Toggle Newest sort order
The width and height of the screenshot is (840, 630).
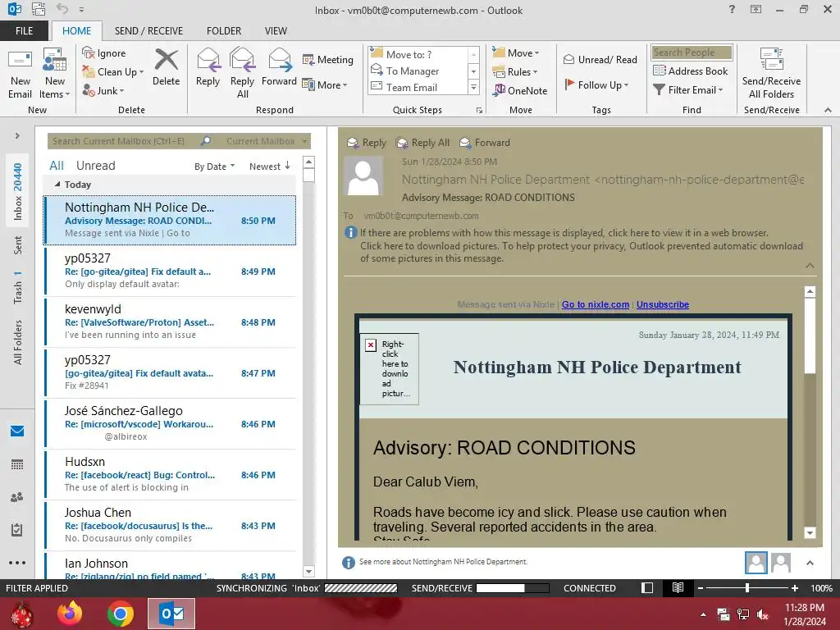click(x=269, y=166)
